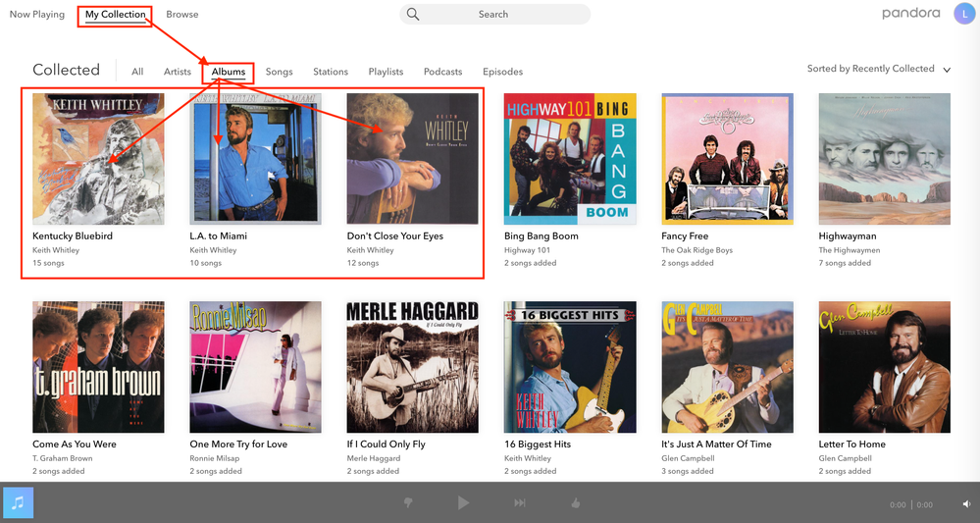The height and width of the screenshot is (523, 980).
Task: Click the Pandora logo
Action: coord(911,13)
